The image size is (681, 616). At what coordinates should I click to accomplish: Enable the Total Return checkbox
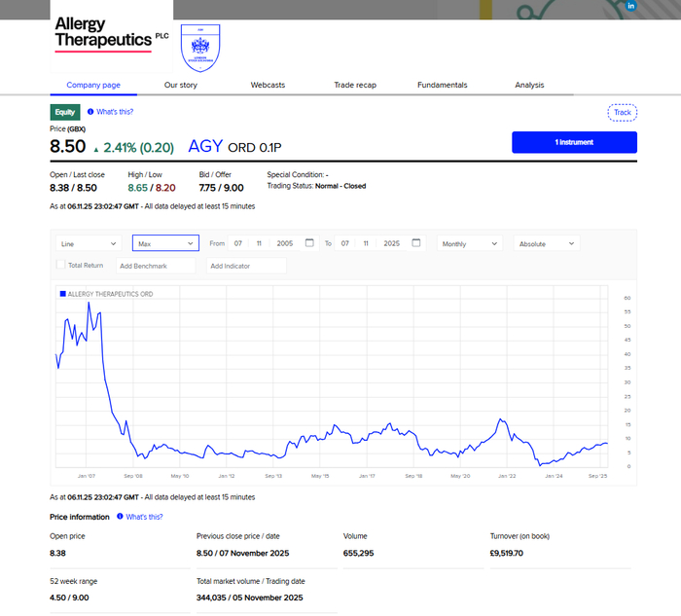pyautogui.click(x=60, y=265)
